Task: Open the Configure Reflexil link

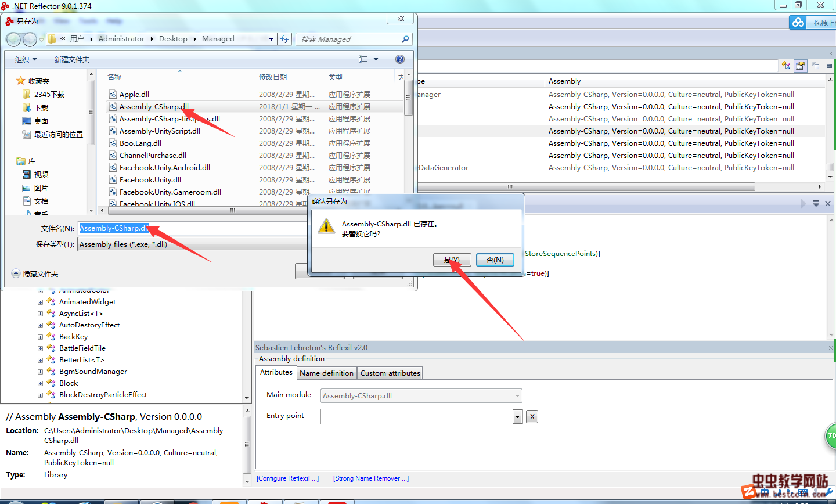Action: point(288,478)
